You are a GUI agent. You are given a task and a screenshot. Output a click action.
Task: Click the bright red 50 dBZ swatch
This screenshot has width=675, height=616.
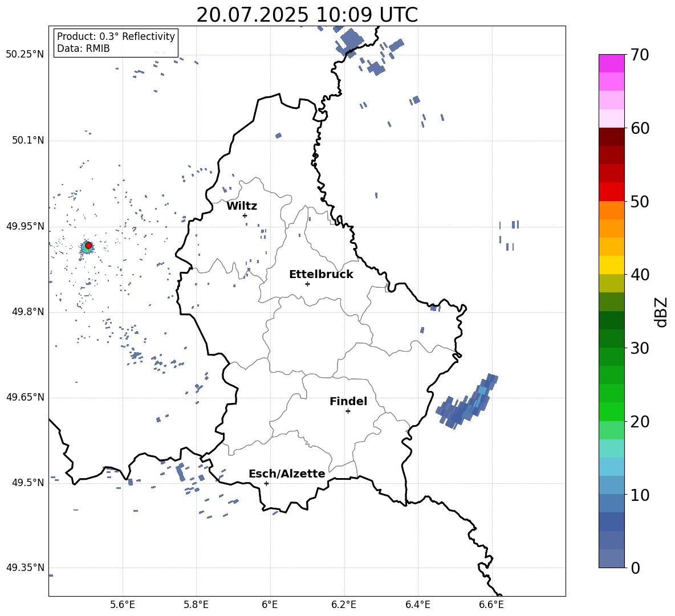point(611,192)
